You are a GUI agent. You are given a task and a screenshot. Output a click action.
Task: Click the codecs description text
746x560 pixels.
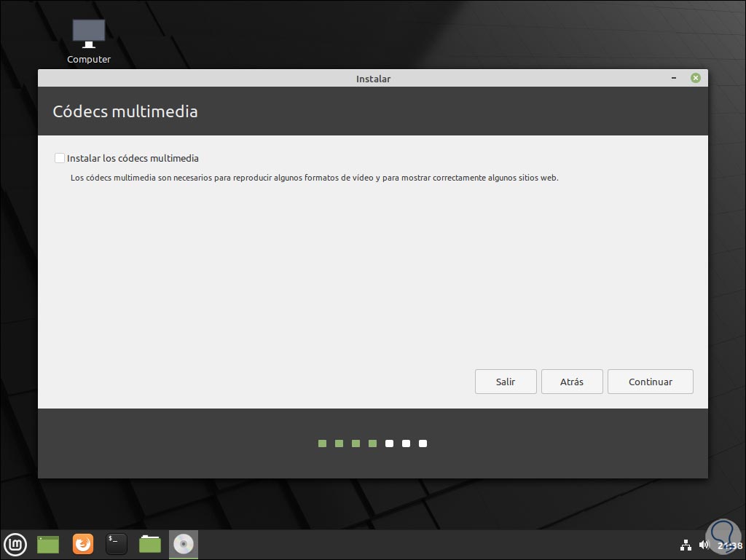(315, 177)
